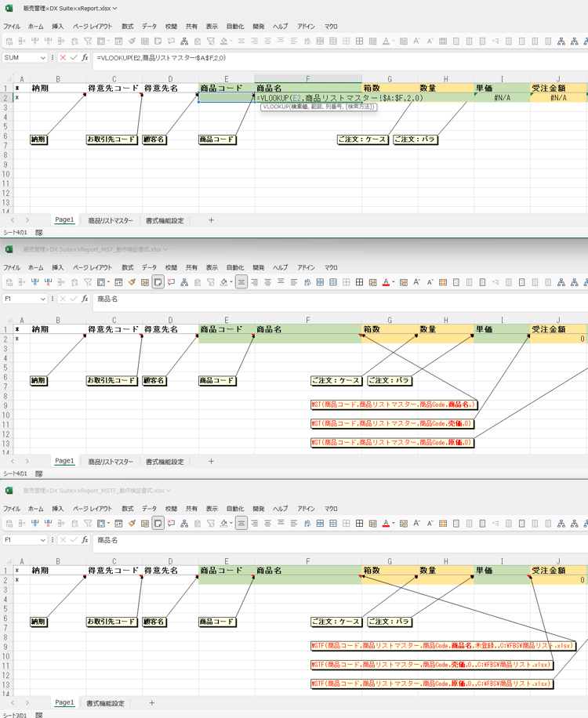Select the ご注文：ケース note box in middle window
Screen dimensions: 588x718
coord(336,380)
